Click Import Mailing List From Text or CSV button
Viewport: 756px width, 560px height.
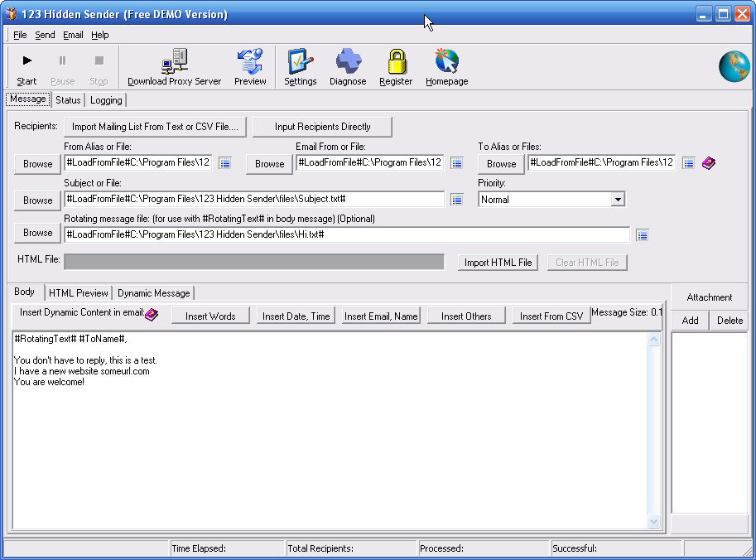(155, 127)
